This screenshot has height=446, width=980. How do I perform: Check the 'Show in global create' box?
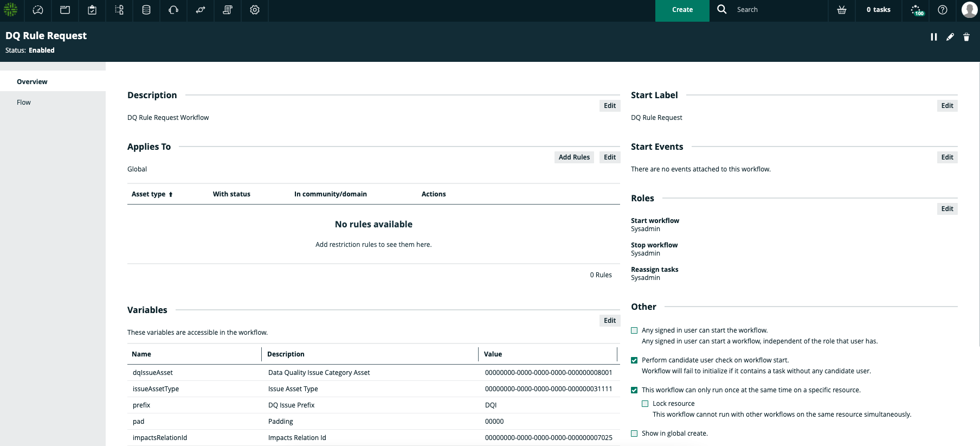click(634, 434)
